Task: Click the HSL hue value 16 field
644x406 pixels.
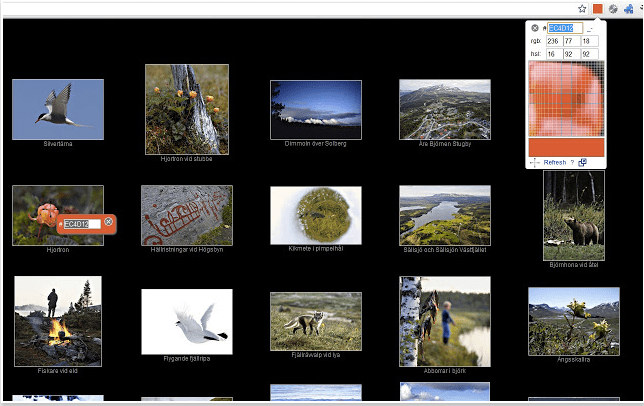Action: pyautogui.click(x=554, y=54)
